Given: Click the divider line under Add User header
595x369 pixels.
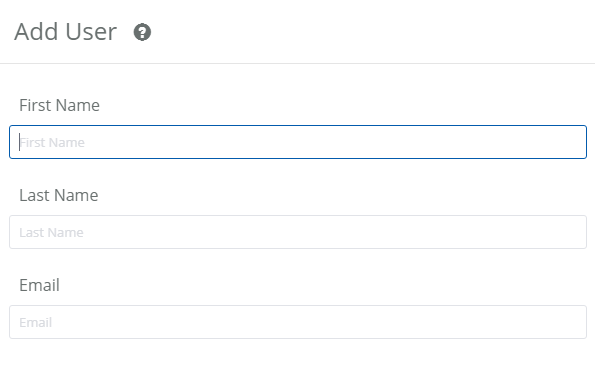Looking at the screenshot, I should pos(298,63).
